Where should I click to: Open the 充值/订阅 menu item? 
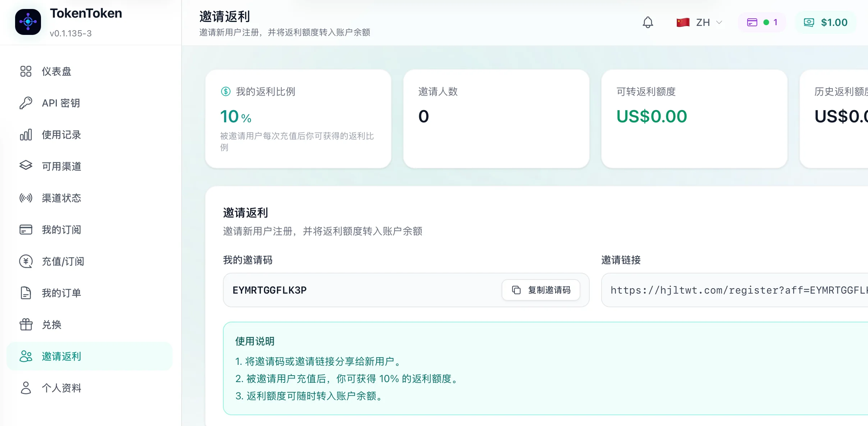[x=90, y=261]
